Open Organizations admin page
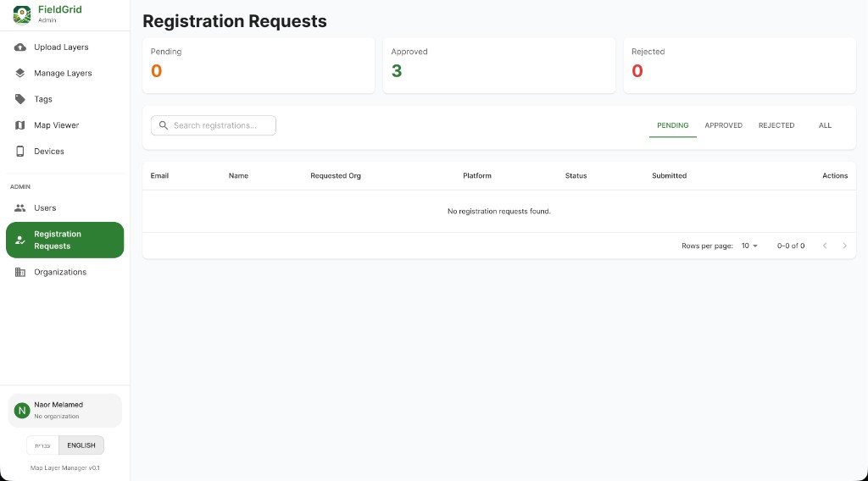 coord(64,272)
